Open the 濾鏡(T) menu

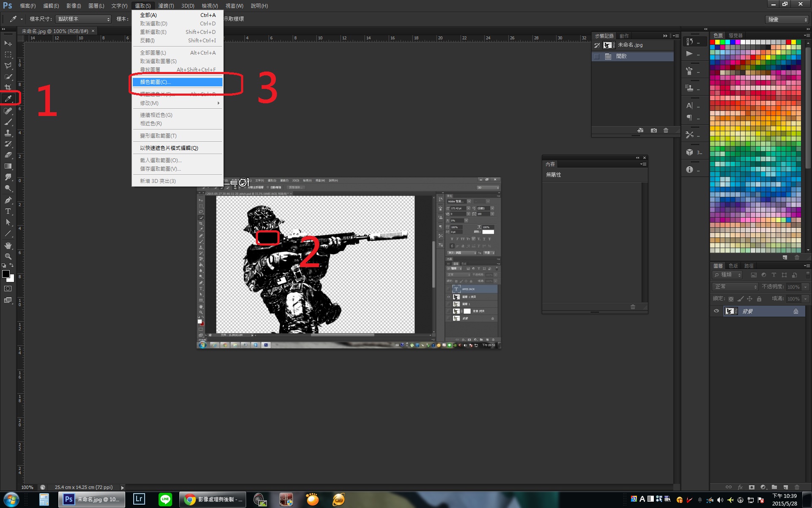166,6
